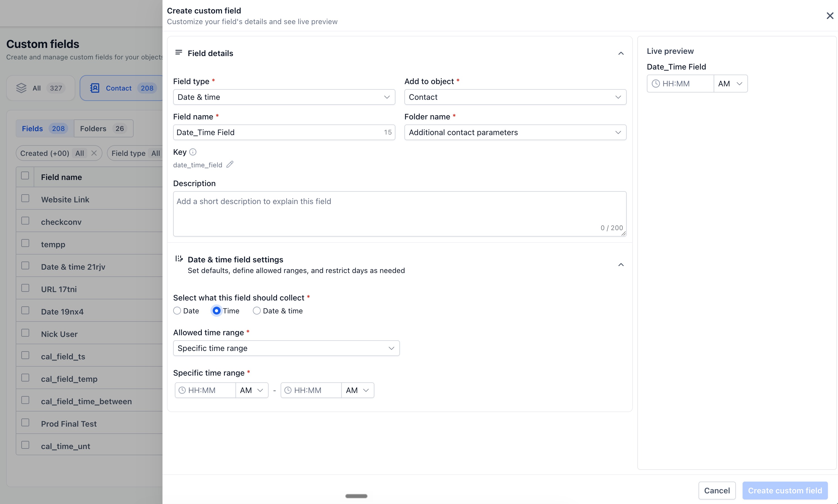The height and width of the screenshot is (504, 838).
Task: Click clock icon in Live preview time field
Action: (x=656, y=84)
